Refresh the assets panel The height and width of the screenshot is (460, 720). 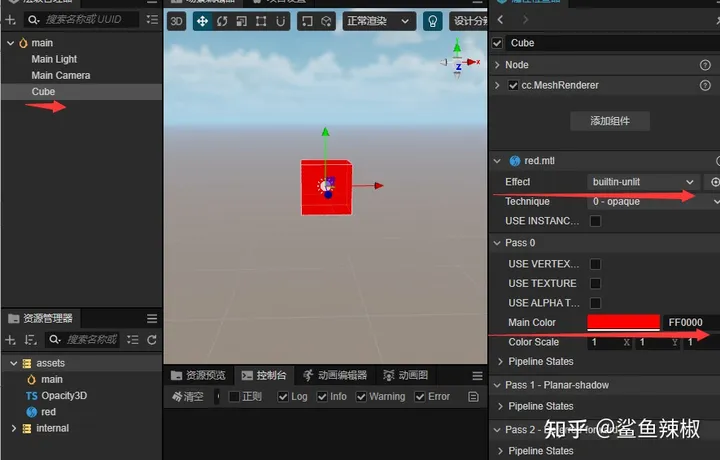click(152, 340)
